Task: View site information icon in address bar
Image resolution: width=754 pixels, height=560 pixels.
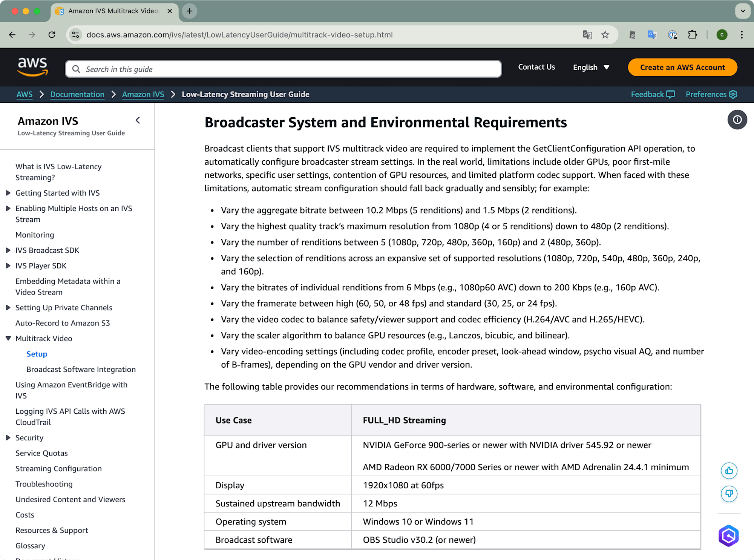Action: 75,35
